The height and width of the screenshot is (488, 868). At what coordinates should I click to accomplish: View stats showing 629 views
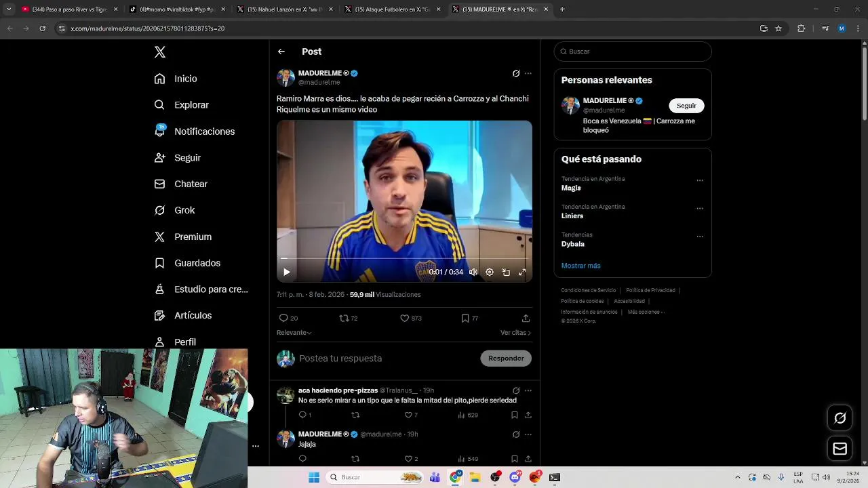pyautogui.click(x=468, y=415)
